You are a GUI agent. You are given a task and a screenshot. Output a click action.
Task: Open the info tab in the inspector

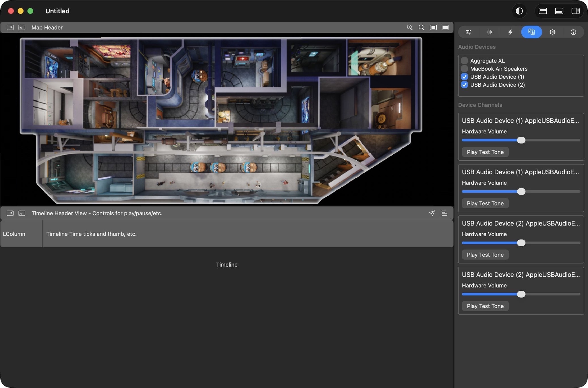573,32
